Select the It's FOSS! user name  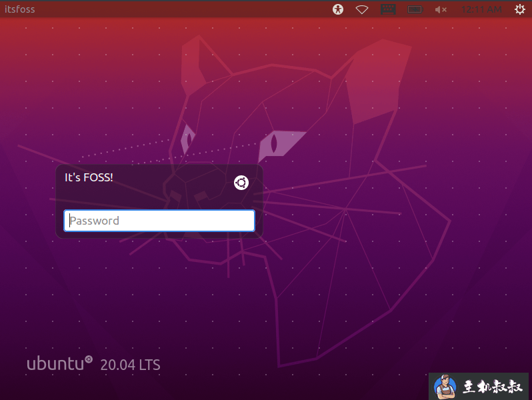tap(89, 177)
